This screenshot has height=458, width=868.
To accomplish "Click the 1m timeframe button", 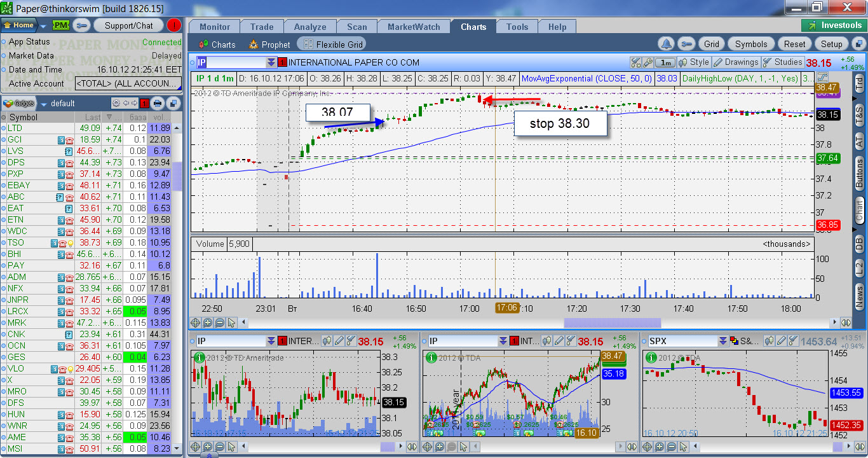I will point(665,62).
